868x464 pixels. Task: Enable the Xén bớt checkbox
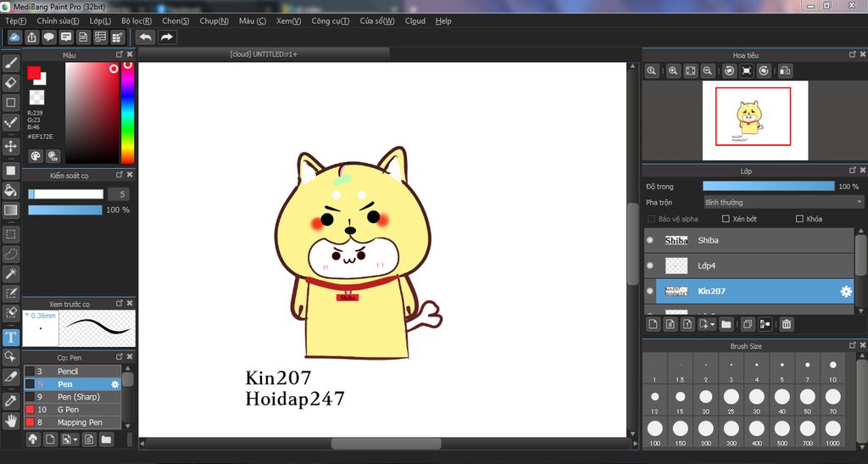click(x=726, y=219)
